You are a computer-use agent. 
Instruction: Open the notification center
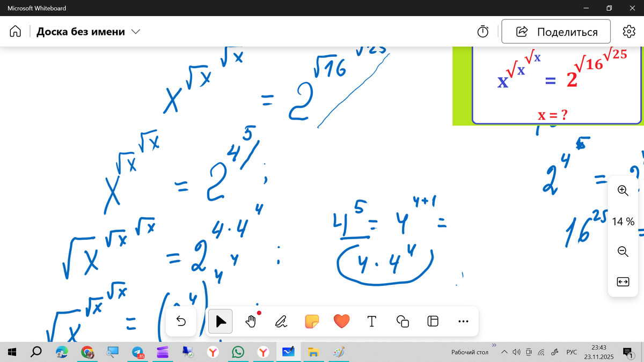point(628,352)
